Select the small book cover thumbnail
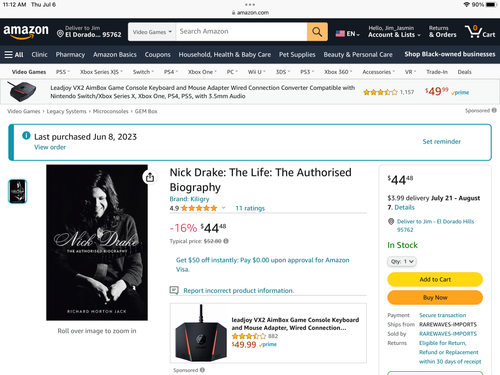 click(x=18, y=191)
